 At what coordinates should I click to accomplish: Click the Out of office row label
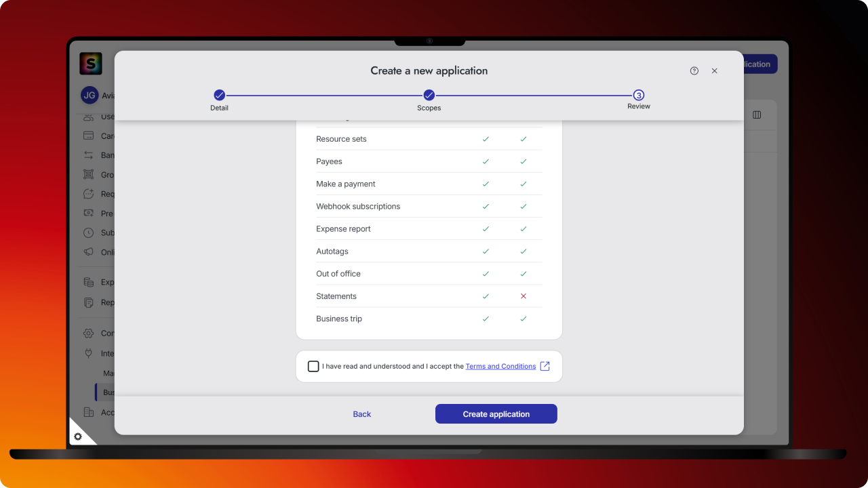(338, 273)
